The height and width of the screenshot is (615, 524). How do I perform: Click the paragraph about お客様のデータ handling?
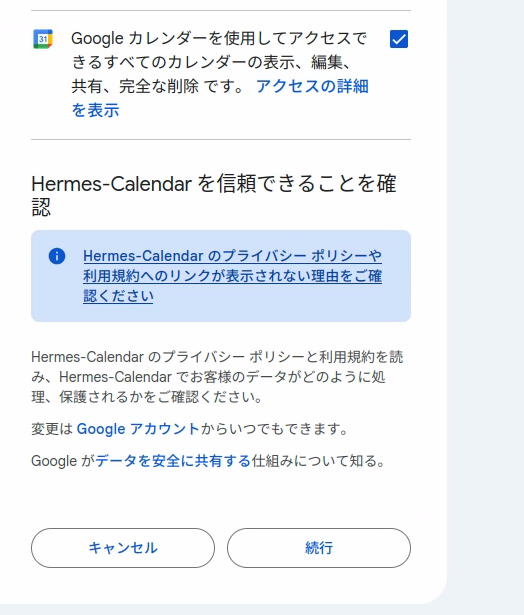coord(217,377)
